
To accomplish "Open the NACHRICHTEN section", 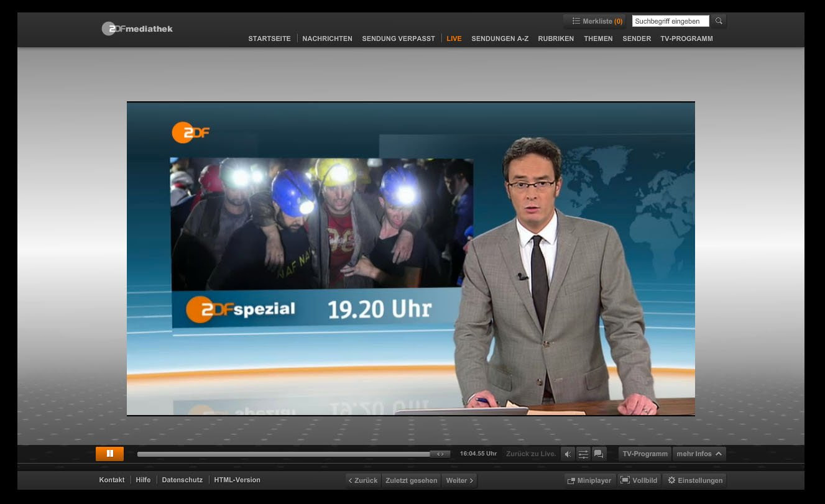I will (327, 39).
